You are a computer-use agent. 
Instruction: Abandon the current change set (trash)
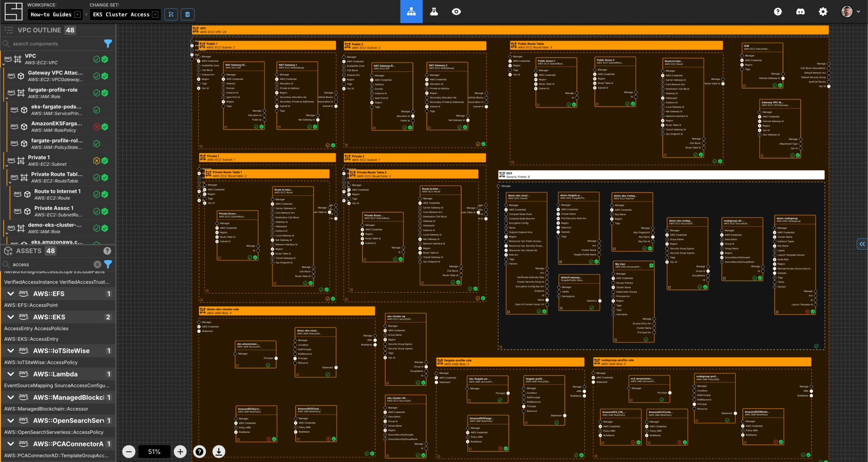188,14
